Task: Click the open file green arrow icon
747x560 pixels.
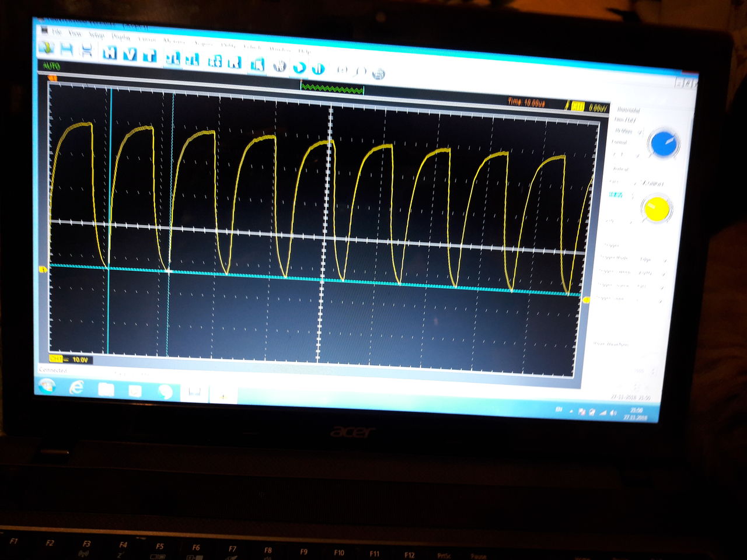Action: point(46,48)
